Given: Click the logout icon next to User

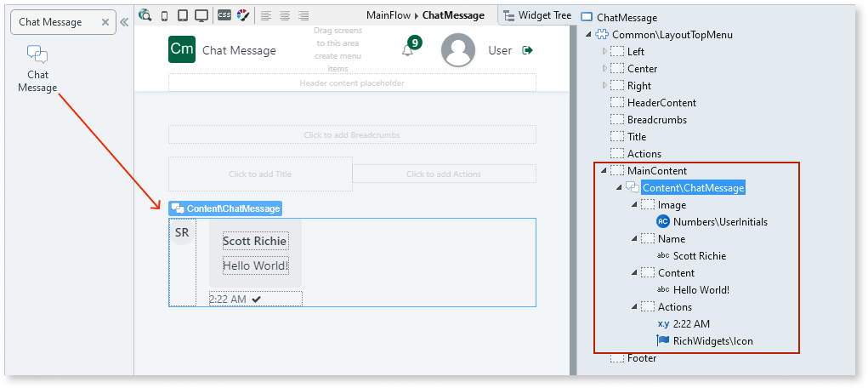Looking at the screenshot, I should [527, 51].
